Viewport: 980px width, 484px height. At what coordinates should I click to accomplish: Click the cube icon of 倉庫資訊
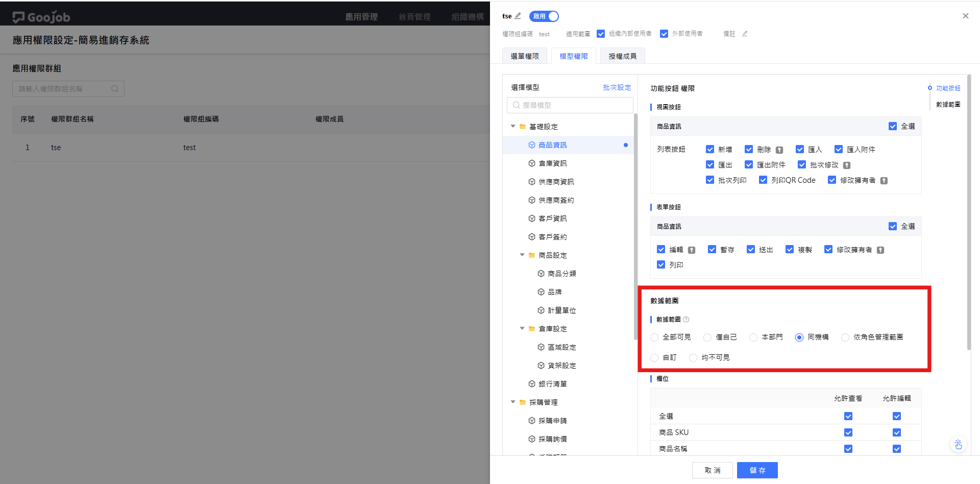(532, 163)
